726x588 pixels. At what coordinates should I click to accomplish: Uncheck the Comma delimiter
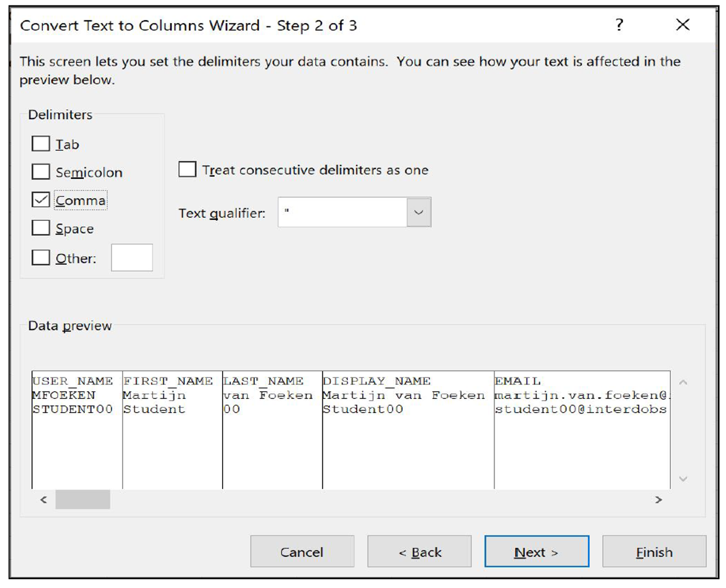pos(41,200)
